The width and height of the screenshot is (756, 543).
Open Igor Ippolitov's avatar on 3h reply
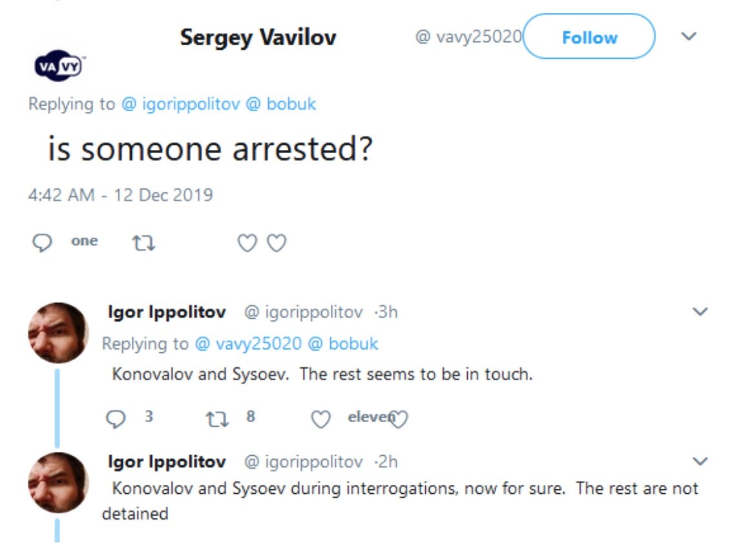pos(58,333)
